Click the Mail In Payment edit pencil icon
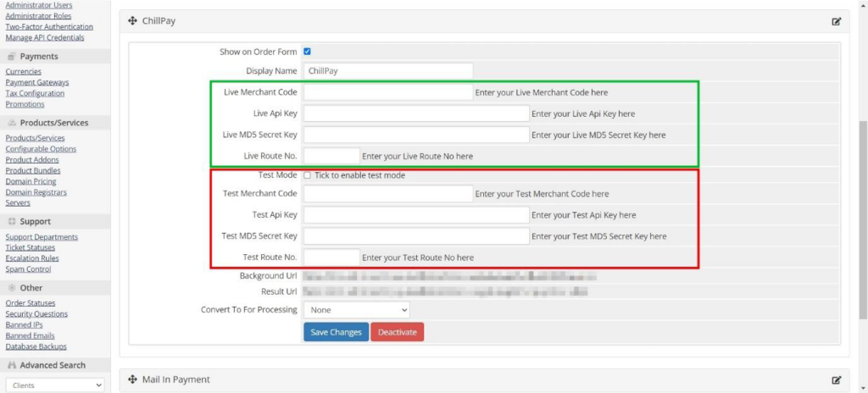Screen dimensions: 868x393 (x=837, y=380)
